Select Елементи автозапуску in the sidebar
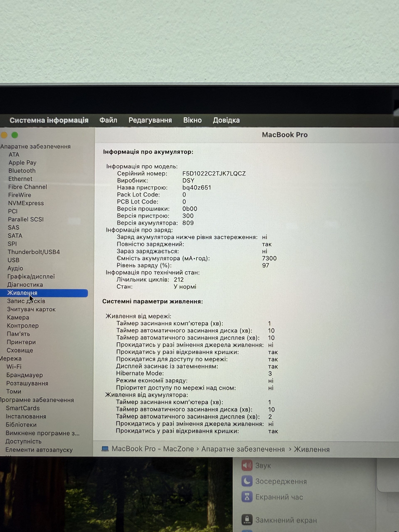Image resolution: width=399 pixels, height=532 pixels. [x=39, y=450]
